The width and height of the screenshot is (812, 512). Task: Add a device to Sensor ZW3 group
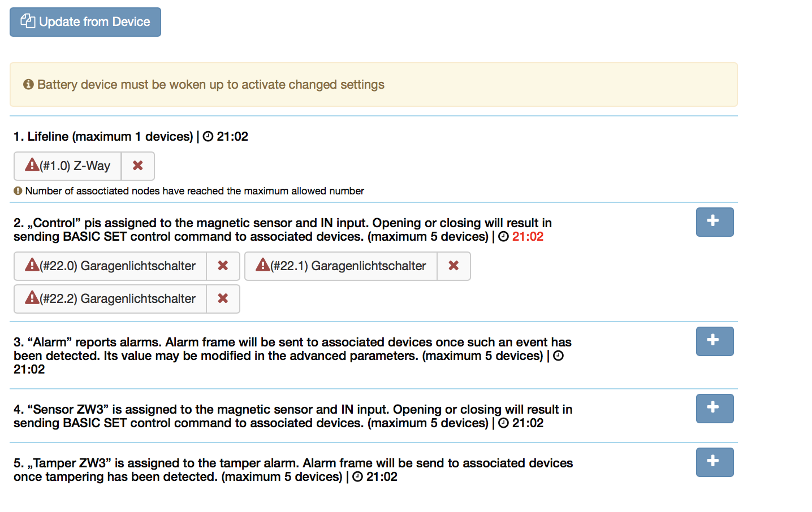[714, 408]
